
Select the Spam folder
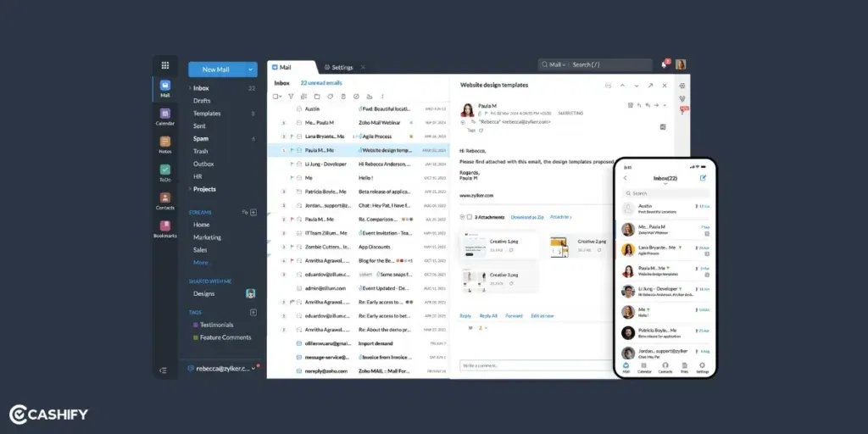pos(201,138)
